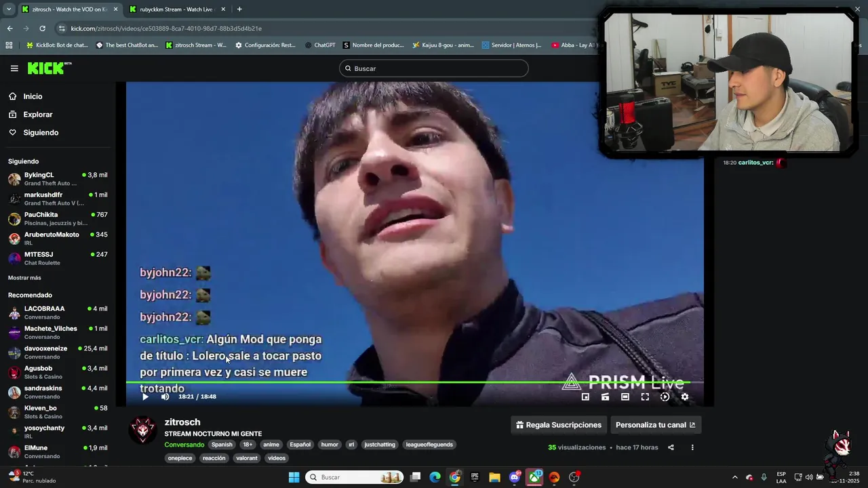Open the recommended davooxeneize channel
This screenshot has height=488, width=868.
pyautogui.click(x=58, y=352)
